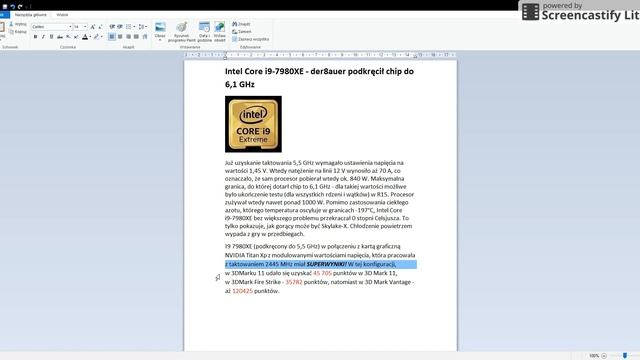Click the Znajdź (find) button
The width and height of the screenshot is (640, 360).
click(x=241, y=24)
